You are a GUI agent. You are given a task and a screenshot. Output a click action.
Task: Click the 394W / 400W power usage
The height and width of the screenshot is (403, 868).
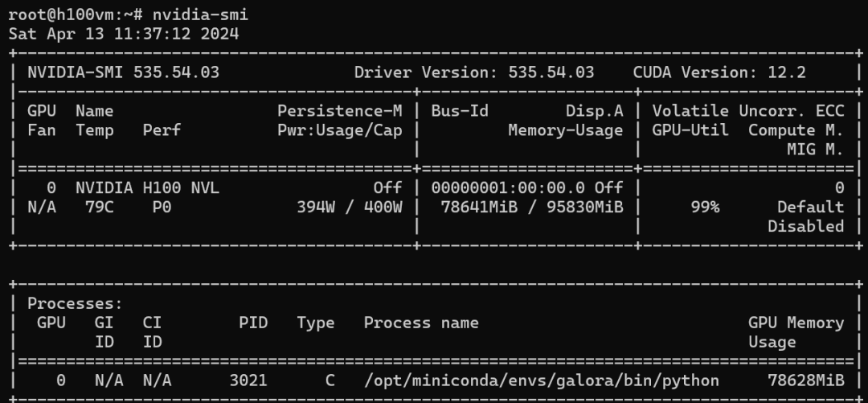350,207
